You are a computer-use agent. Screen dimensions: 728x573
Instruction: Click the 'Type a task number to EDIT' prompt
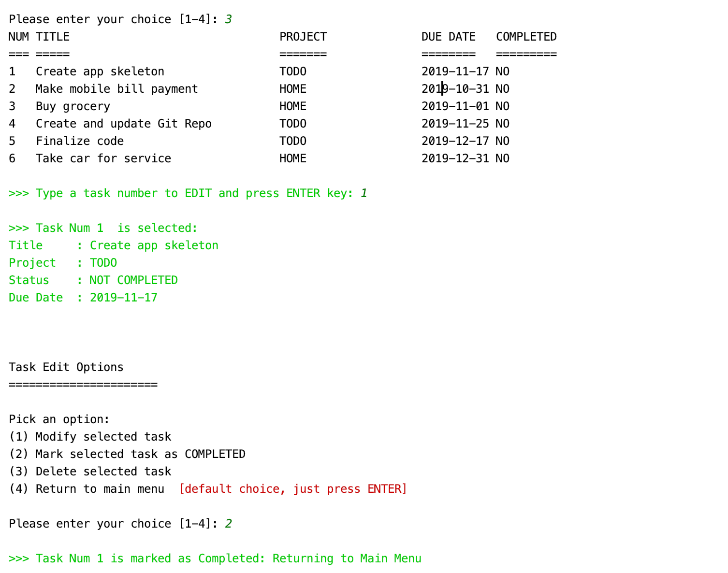(x=188, y=193)
